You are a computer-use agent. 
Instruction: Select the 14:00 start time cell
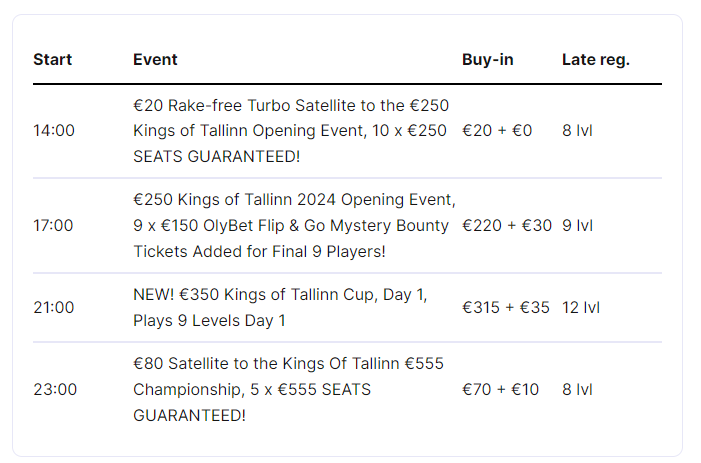tap(53, 131)
